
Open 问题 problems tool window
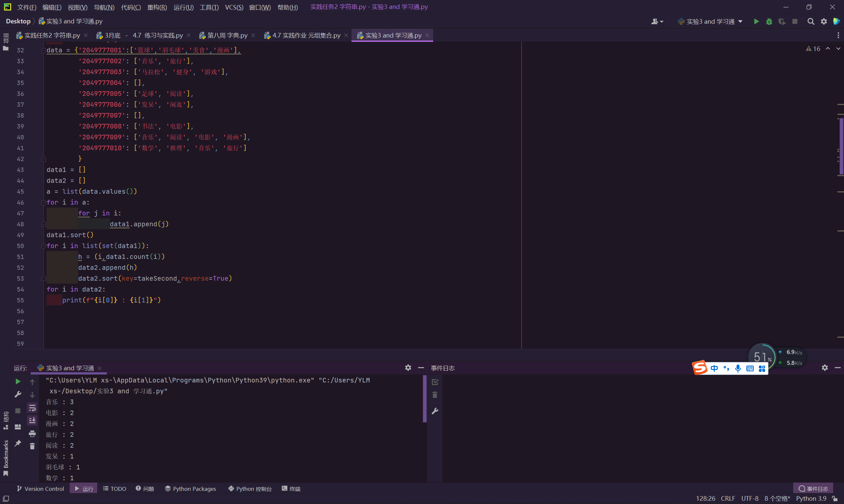click(145, 489)
